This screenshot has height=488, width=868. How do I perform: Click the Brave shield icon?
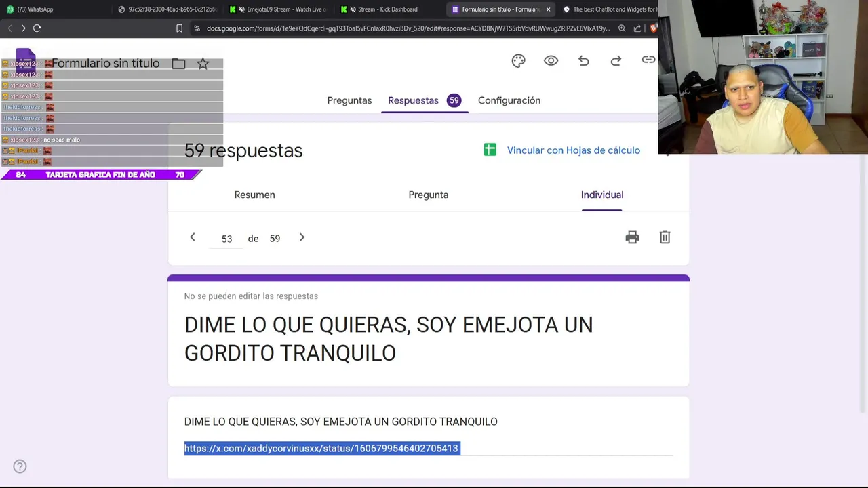click(x=653, y=28)
